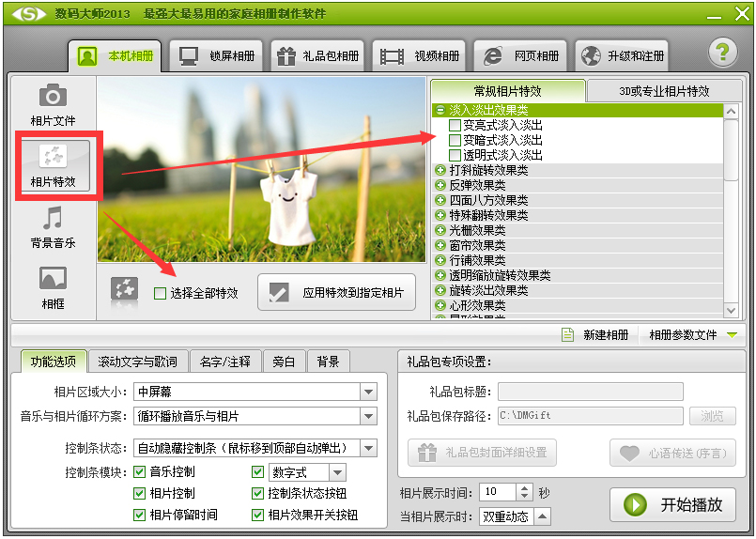Click the 新建相册 button
Viewport: 756px width, 539px height.
pyautogui.click(x=596, y=334)
